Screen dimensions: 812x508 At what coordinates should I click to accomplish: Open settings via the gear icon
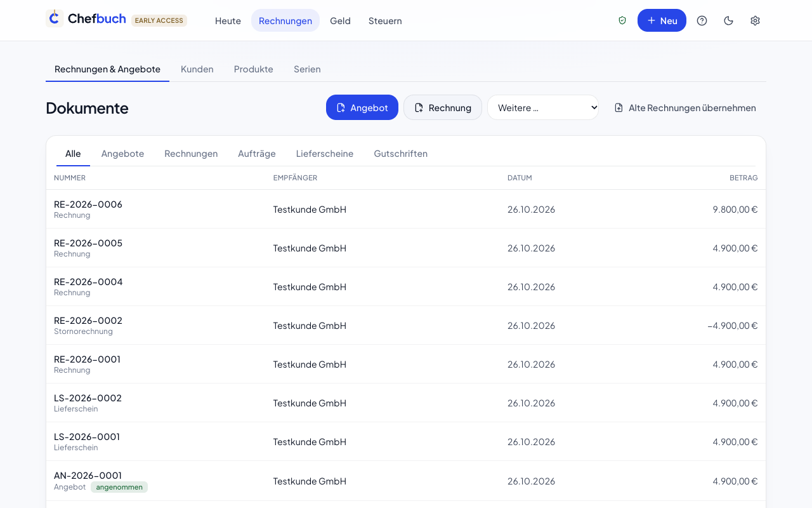pyautogui.click(x=755, y=20)
